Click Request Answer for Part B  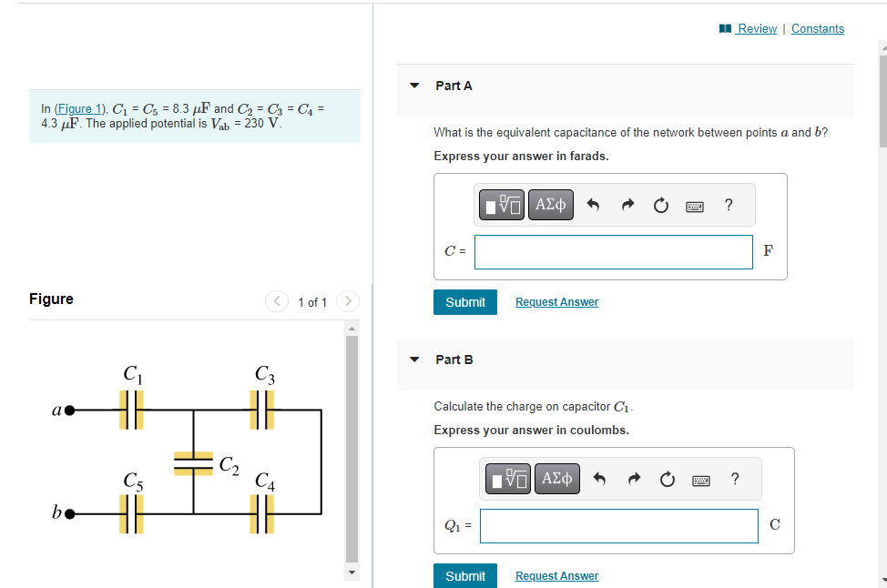[556, 575]
